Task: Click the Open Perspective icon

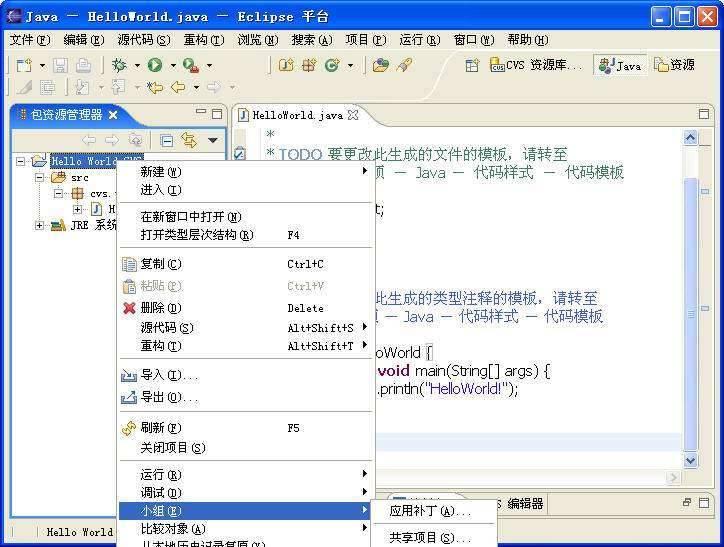Action: [472, 65]
